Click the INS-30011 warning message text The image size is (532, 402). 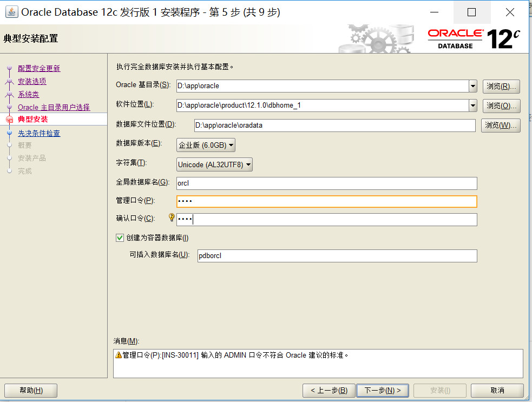pos(235,355)
